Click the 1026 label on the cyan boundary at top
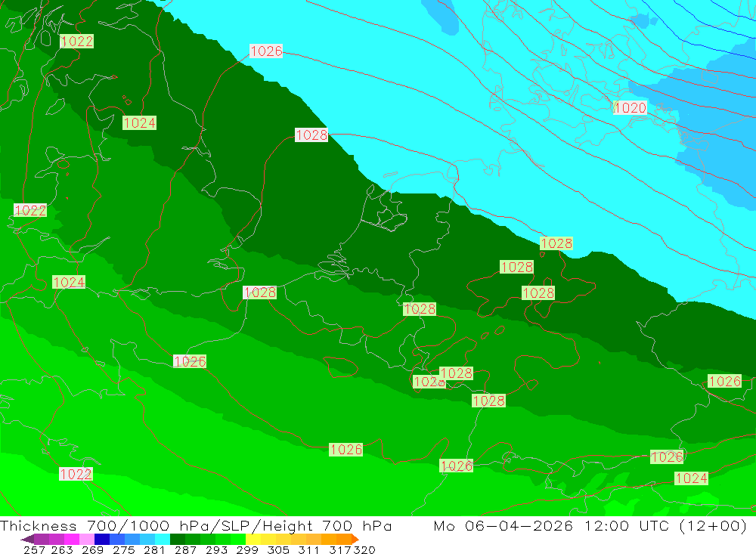Viewport: 756px width, 554px height. pyautogui.click(x=266, y=51)
